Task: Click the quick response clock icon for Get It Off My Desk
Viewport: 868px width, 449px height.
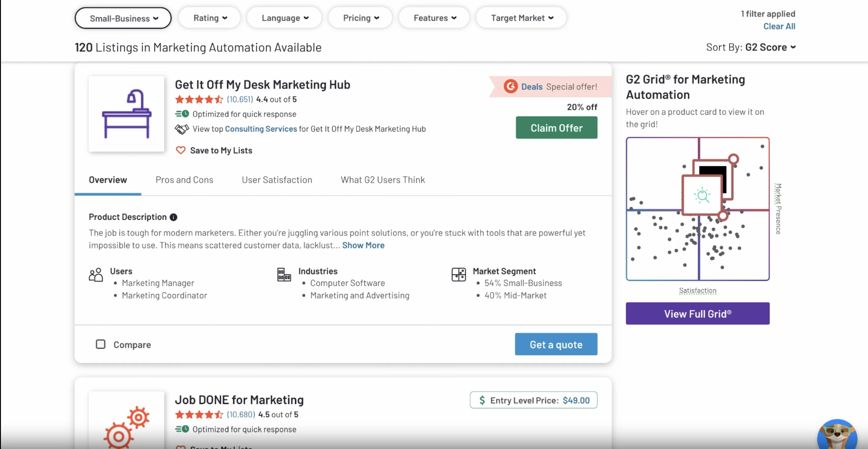Action: (182, 114)
